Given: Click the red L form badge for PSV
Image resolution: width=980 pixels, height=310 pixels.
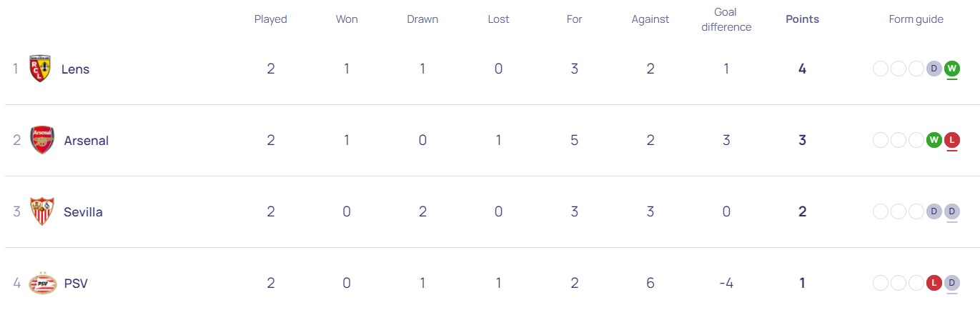Looking at the screenshot, I should pos(934,284).
